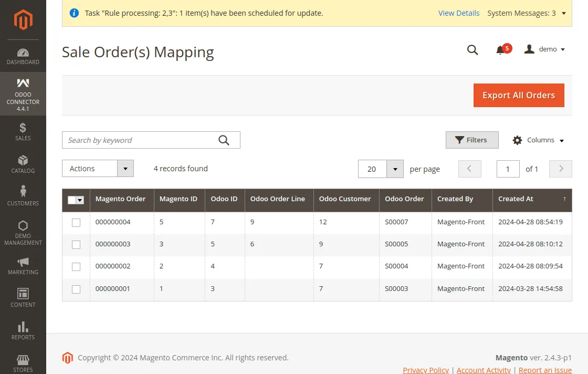Viewport: 588px width, 374px height.
Task: Open the Reports sidebar section
Action: tap(23, 331)
